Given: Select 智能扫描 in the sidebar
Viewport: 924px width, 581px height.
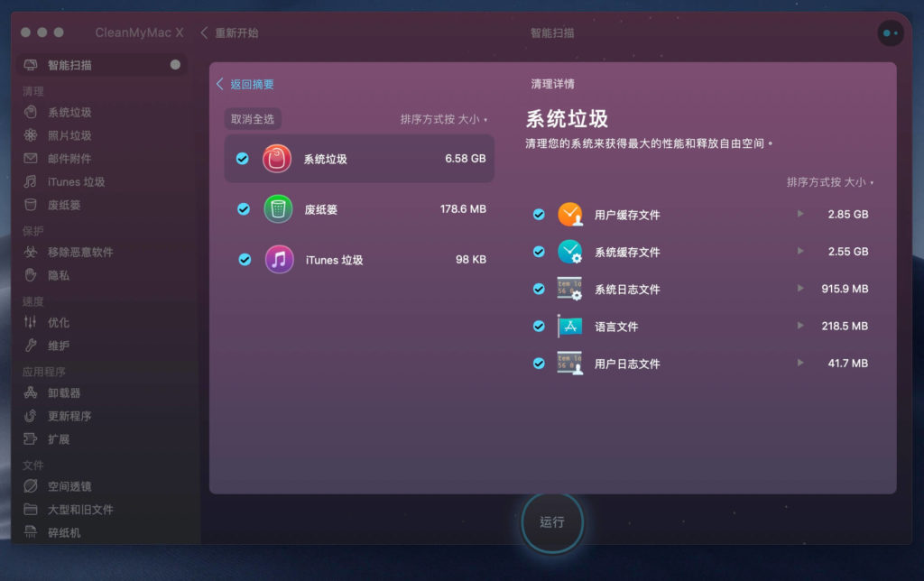Looking at the screenshot, I should [x=102, y=65].
